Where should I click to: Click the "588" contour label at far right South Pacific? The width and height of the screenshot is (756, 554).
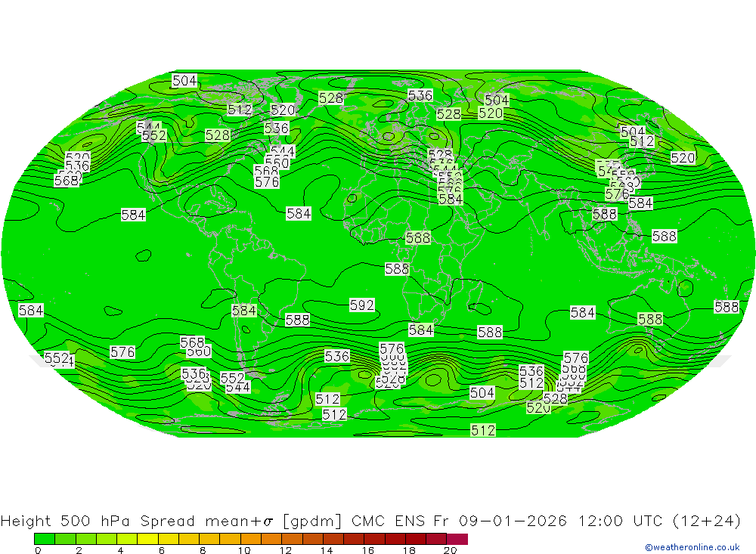(x=726, y=307)
